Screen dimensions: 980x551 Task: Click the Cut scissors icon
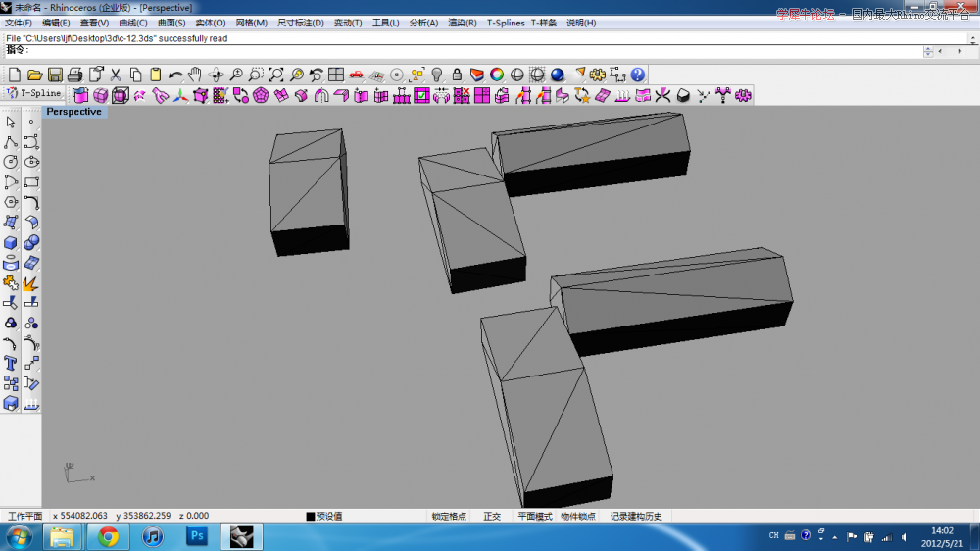tap(115, 75)
